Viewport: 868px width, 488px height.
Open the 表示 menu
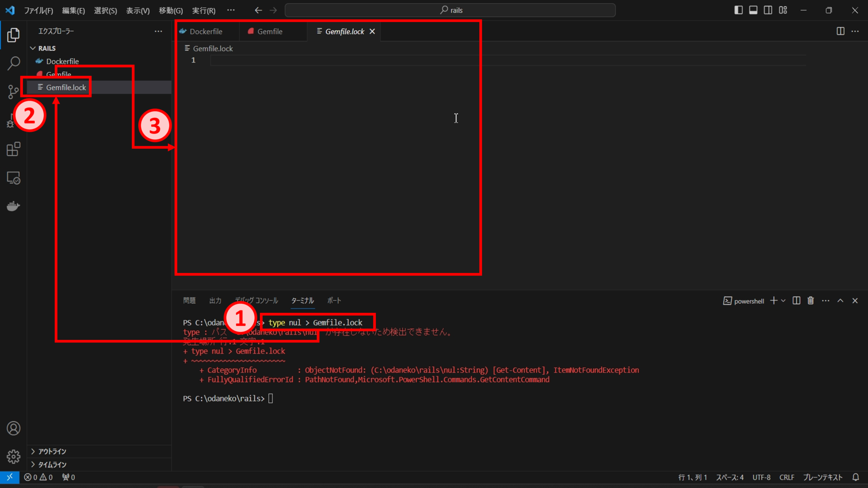(x=137, y=10)
